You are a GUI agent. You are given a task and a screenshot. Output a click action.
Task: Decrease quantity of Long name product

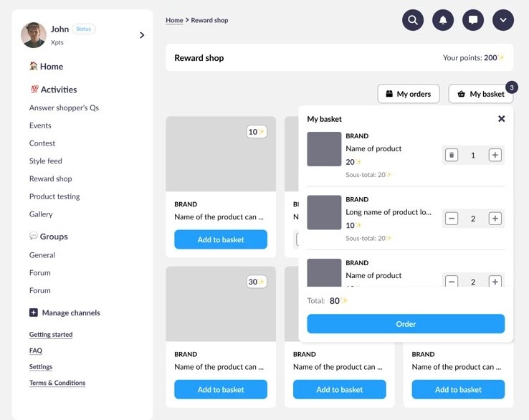tap(451, 219)
